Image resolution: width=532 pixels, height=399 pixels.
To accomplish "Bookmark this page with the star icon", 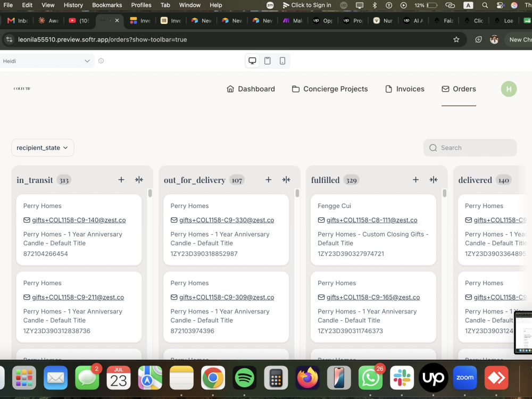I will [x=456, y=40].
